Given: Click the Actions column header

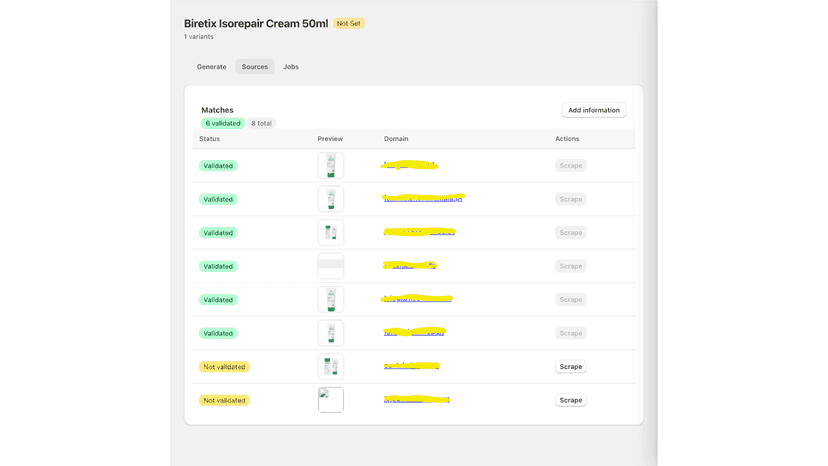Looking at the screenshot, I should click(x=567, y=138).
